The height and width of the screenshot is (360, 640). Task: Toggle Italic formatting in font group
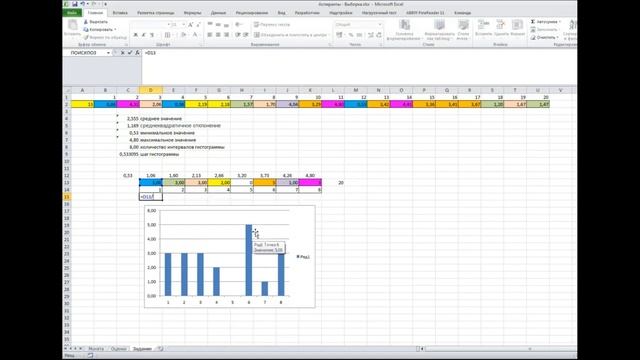pos(144,35)
